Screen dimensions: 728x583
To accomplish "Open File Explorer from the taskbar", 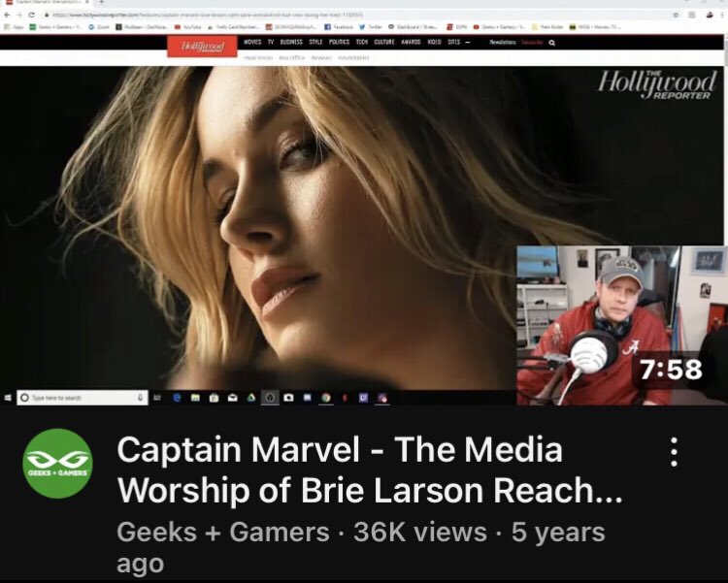I will pyautogui.click(x=195, y=398).
